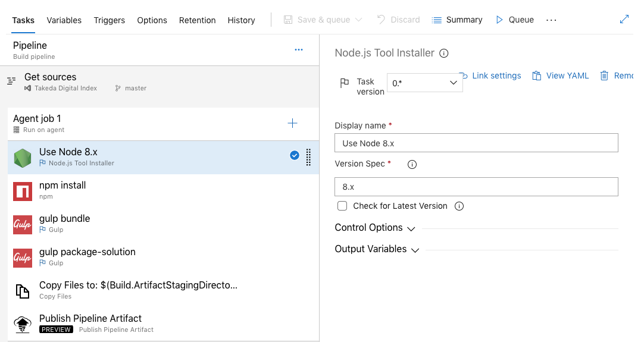
Task: Click info icon beside Version Spec
Action: pos(412,164)
